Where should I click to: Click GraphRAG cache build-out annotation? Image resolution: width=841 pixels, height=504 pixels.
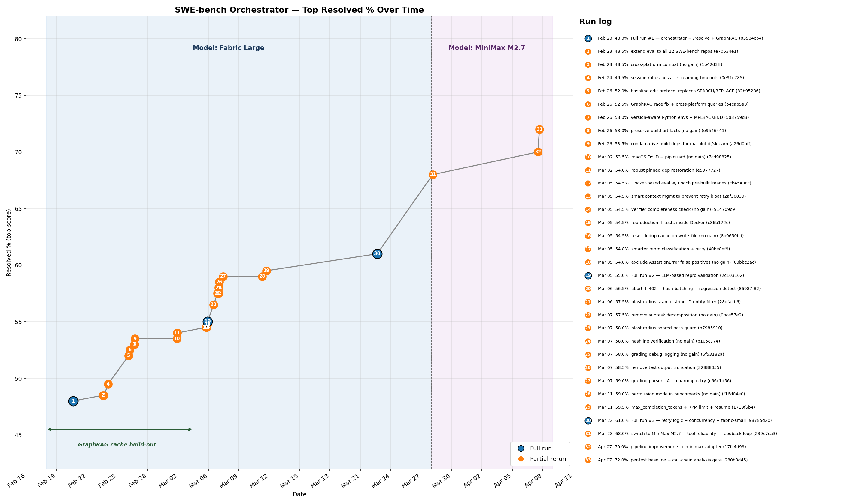click(x=117, y=445)
